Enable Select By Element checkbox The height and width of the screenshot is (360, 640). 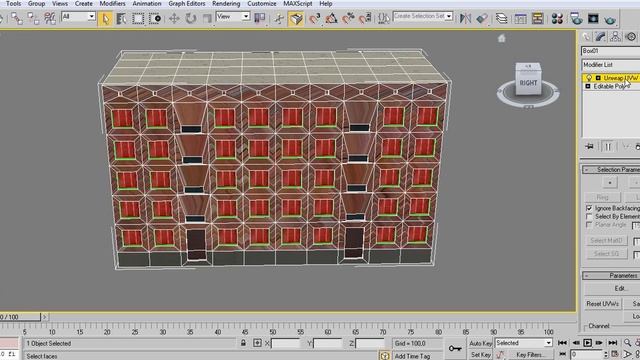tap(589, 216)
